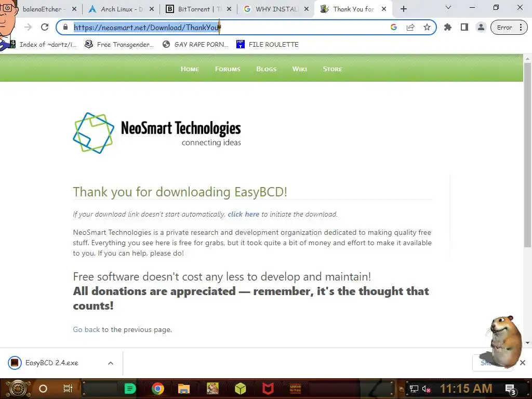532x399 pixels.
Task: Close the WHY INSTALL tab
Action: pyautogui.click(x=307, y=9)
